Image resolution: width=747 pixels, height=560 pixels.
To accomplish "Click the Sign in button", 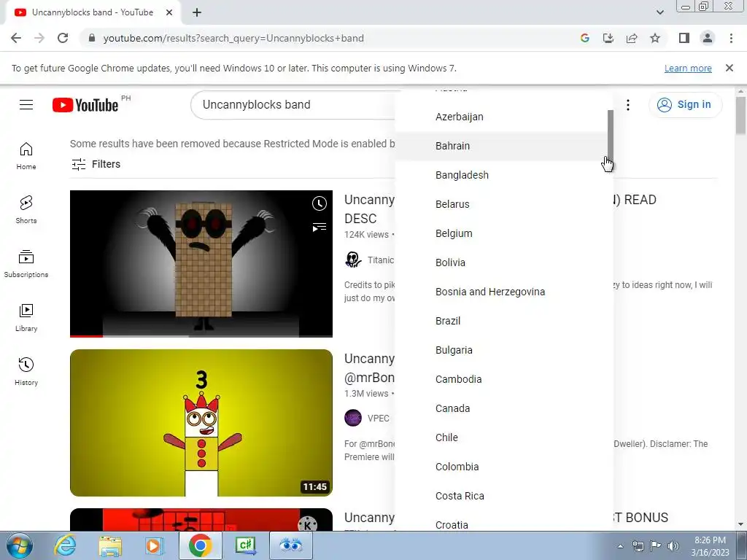I will 684,105.
